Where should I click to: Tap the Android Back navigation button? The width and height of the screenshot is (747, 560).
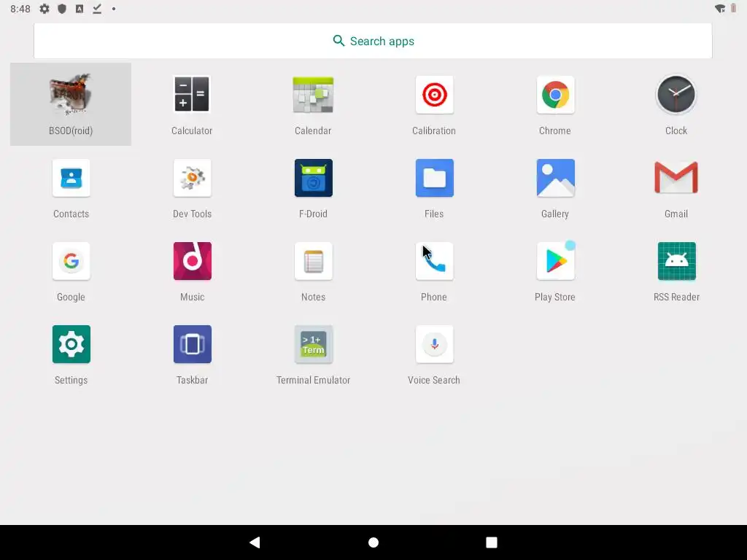[255, 542]
